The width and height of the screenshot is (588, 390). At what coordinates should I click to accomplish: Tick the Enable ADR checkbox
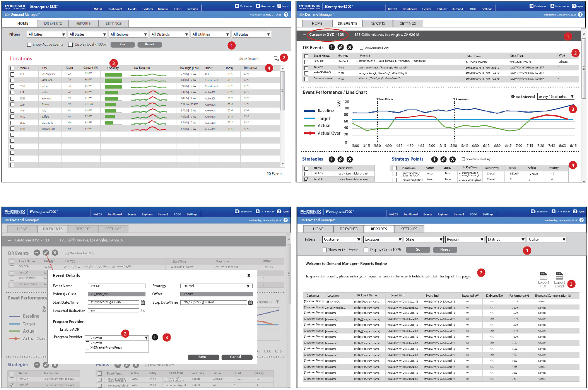coord(56,329)
